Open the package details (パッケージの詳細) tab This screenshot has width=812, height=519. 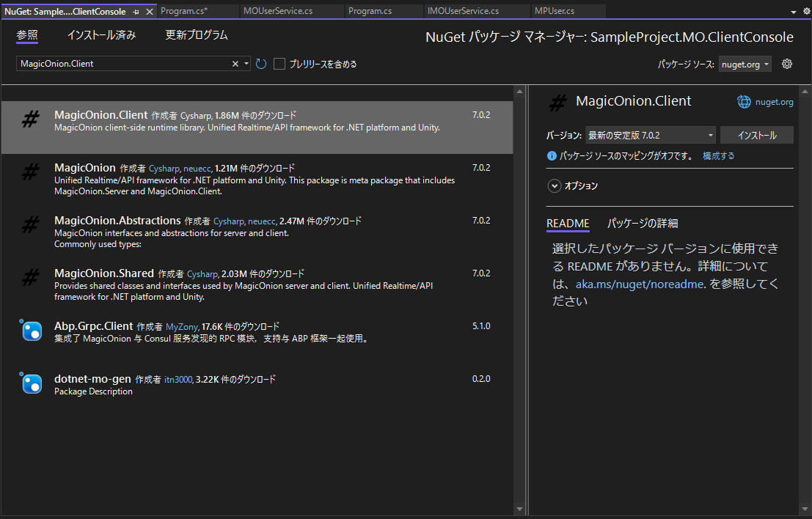[x=642, y=224]
